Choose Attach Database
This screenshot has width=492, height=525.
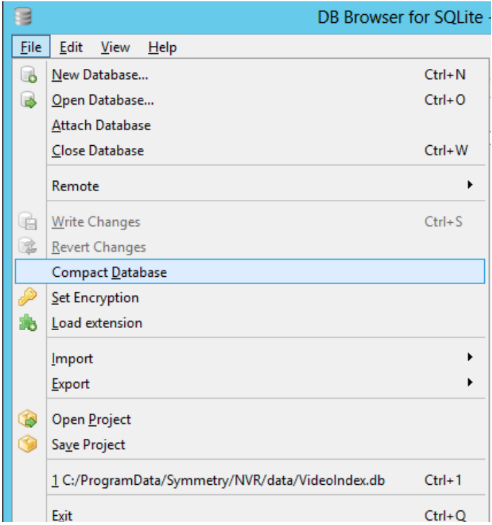coord(250,125)
